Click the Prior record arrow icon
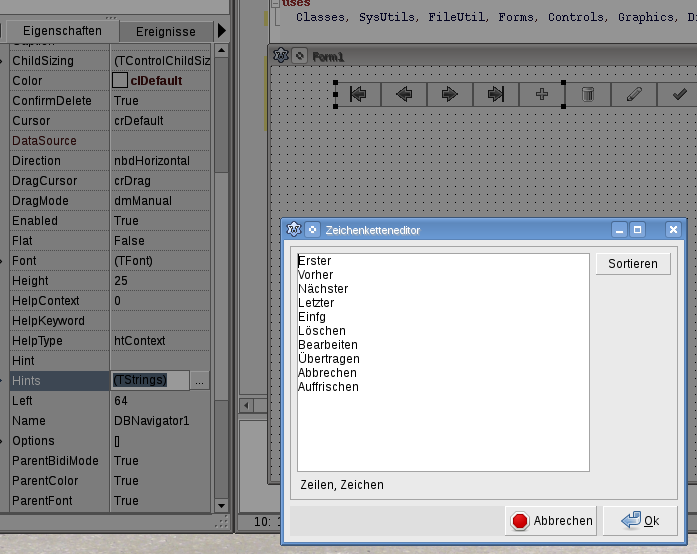Image resolution: width=697 pixels, height=554 pixels. (404, 94)
